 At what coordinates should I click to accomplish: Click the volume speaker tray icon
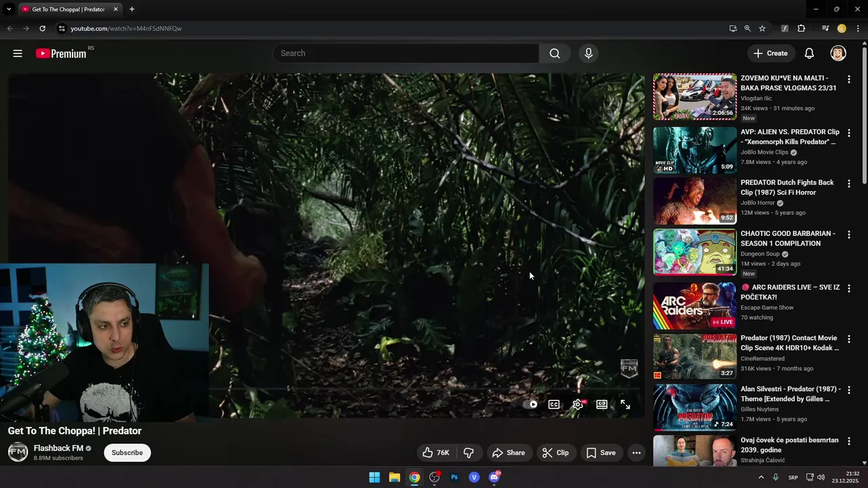[821, 477]
